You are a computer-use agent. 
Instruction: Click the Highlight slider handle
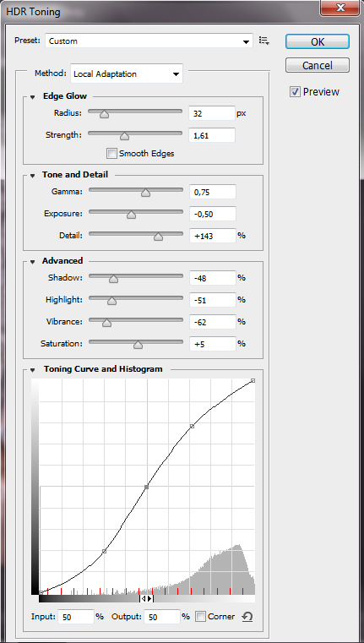point(112,301)
